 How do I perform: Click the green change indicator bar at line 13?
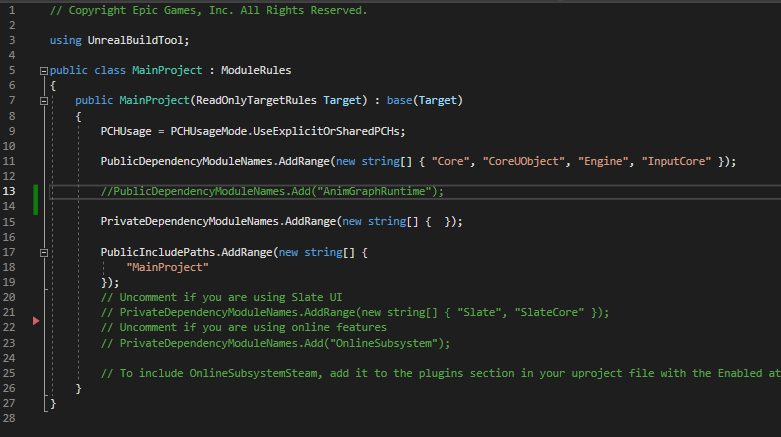tap(35, 199)
